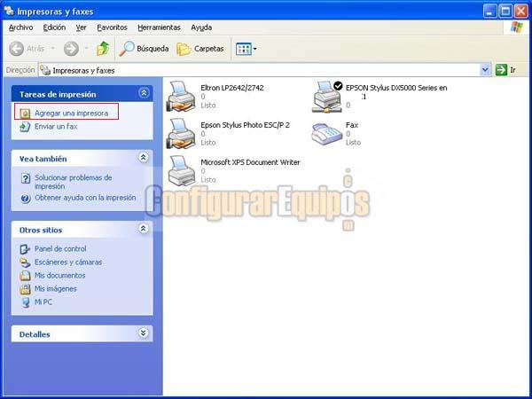Click the Atrás back arrow icon
The height and width of the screenshot is (399, 532).
click(16, 49)
